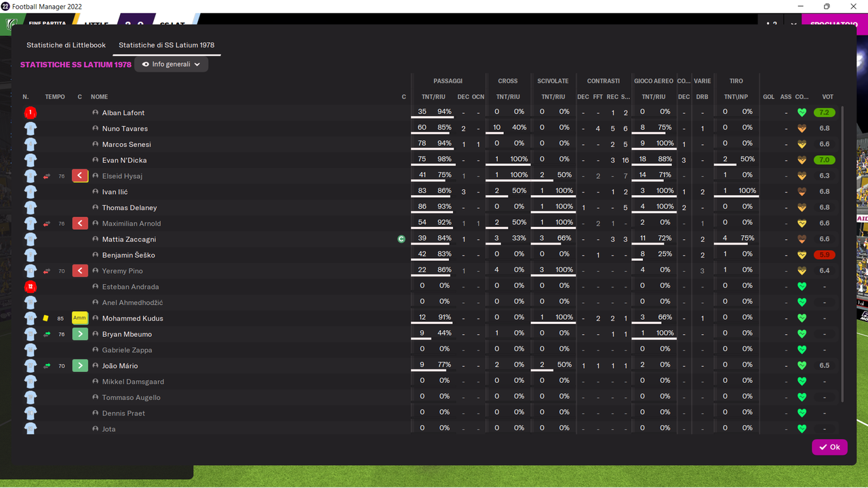This screenshot has width=868, height=488.
Task: Sort by the VOT rating column header
Action: [828, 97]
